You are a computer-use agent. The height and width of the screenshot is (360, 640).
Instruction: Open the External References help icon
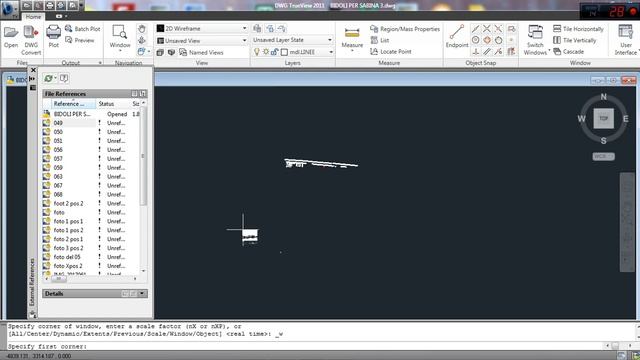[64, 78]
